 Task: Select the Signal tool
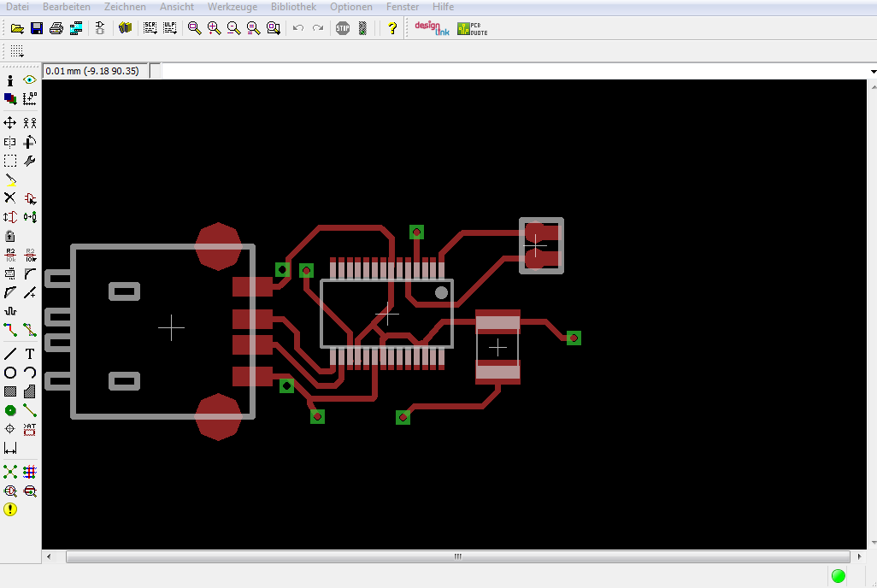coord(30,410)
